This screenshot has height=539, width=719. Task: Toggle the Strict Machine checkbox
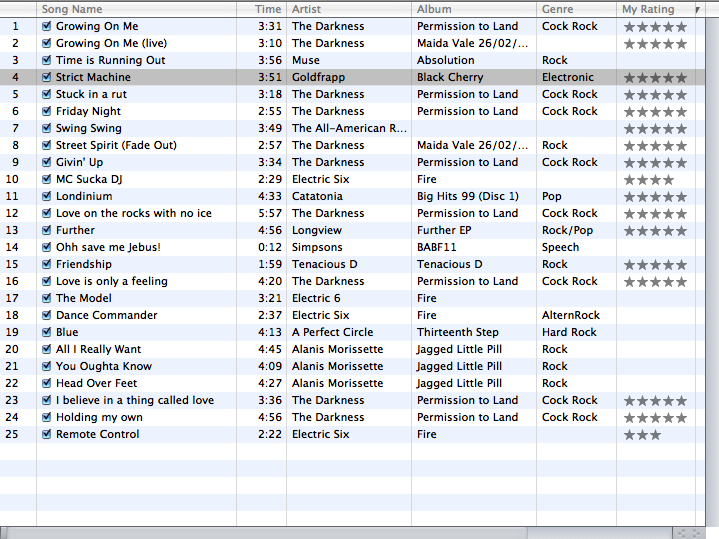pyautogui.click(x=46, y=77)
